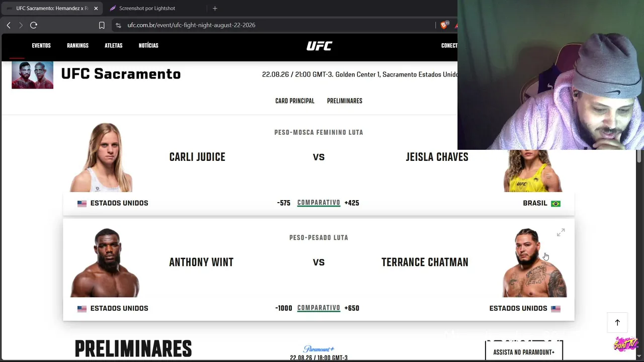Image resolution: width=644 pixels, height=362 pixels.
Task: Open Anthony Wint's athlete name link
Action: [201, 262]
